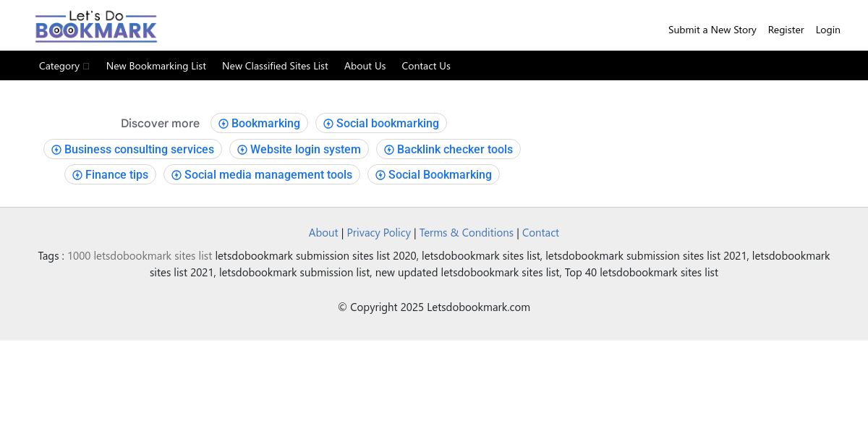The height and width of the screenshot is (434, 868).
Task: Click arrow icon beside Backlink checker tools
Action: pyautogui.click(x=389, y=150)
